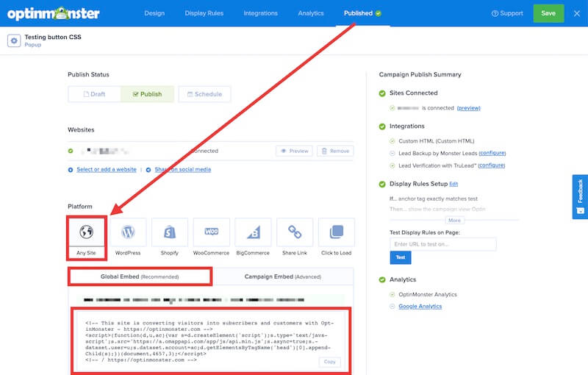Click plus icon beside Select or add a website
This screenshot has width=588, height=375.
click(71, 170)
